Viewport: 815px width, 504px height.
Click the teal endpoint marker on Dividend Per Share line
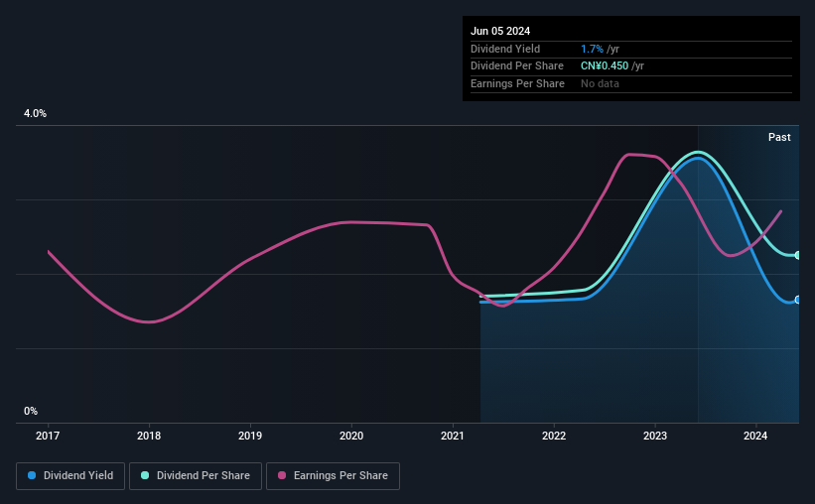(798, 255)
